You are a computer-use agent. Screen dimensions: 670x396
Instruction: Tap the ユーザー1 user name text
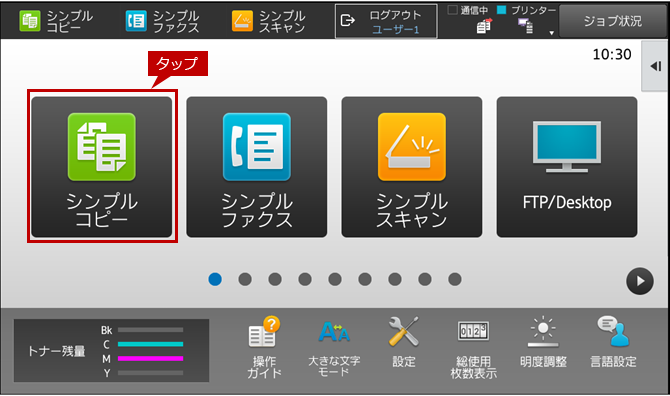[396, 29]
